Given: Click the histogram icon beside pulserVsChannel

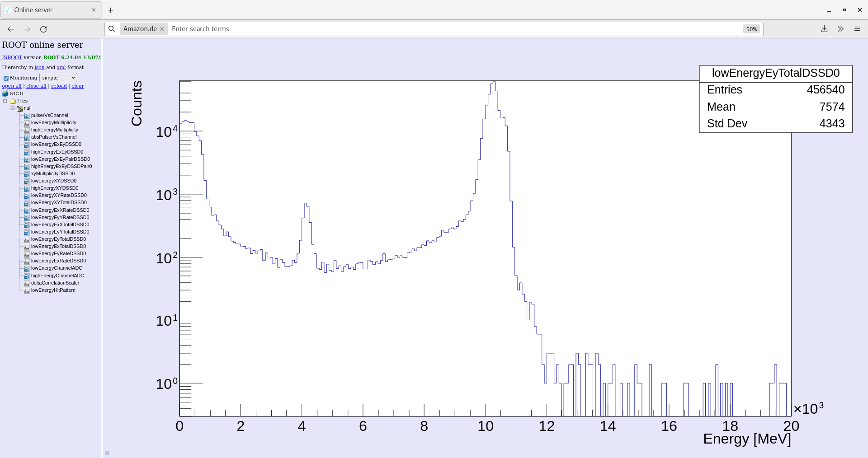Looking at the screenshot, I should (x=27, y=116).
